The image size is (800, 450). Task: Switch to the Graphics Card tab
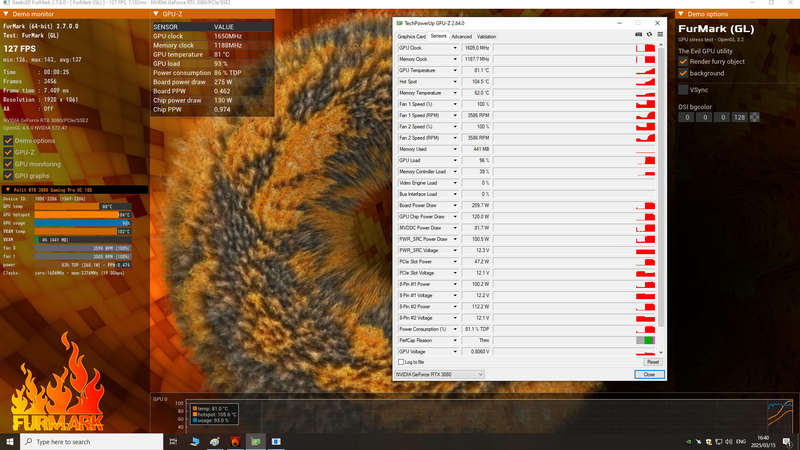411,37
